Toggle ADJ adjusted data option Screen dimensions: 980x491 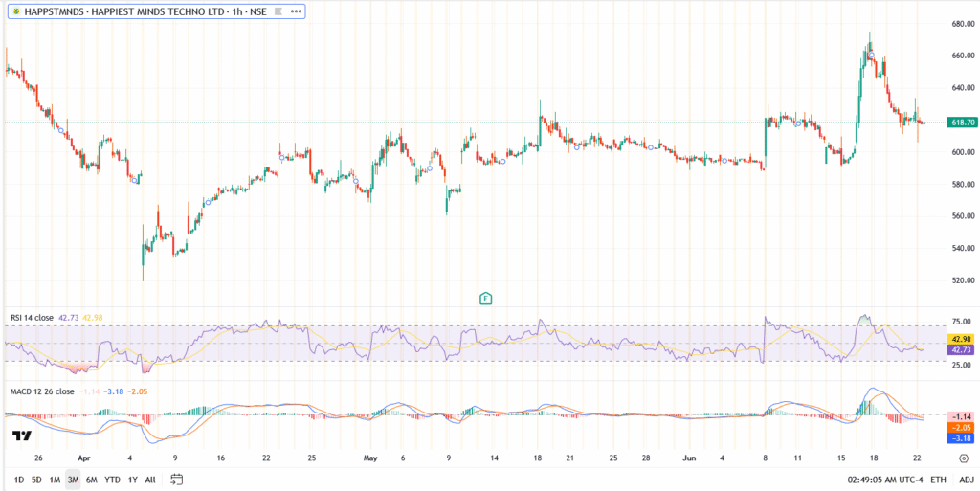tap(964, 479)
